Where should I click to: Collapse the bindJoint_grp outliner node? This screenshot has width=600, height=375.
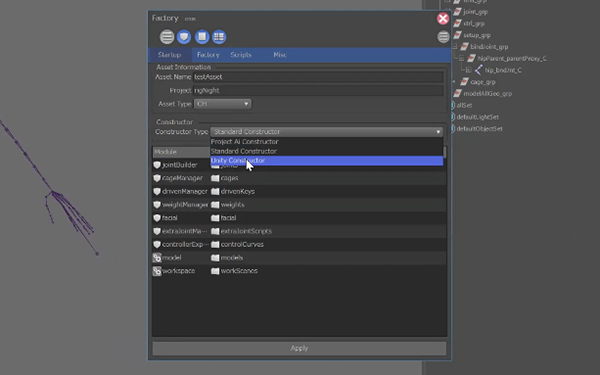tap(454, 47)
